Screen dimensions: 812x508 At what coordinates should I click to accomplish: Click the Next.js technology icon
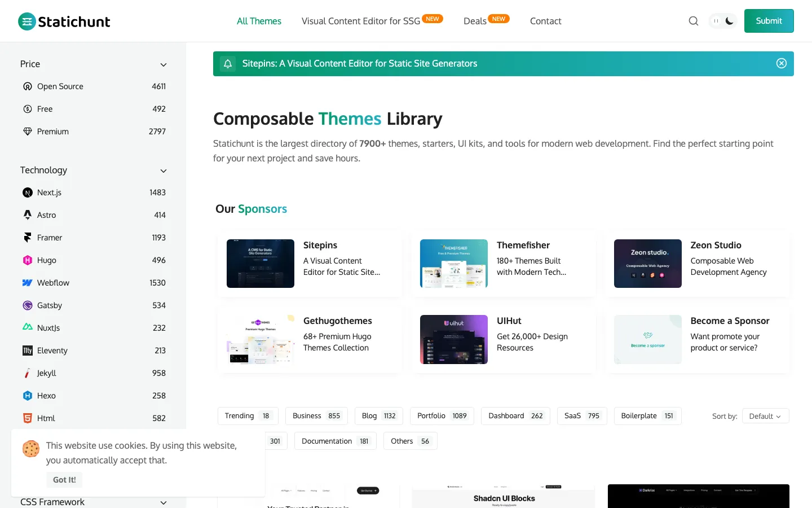[x=28, y=192]
